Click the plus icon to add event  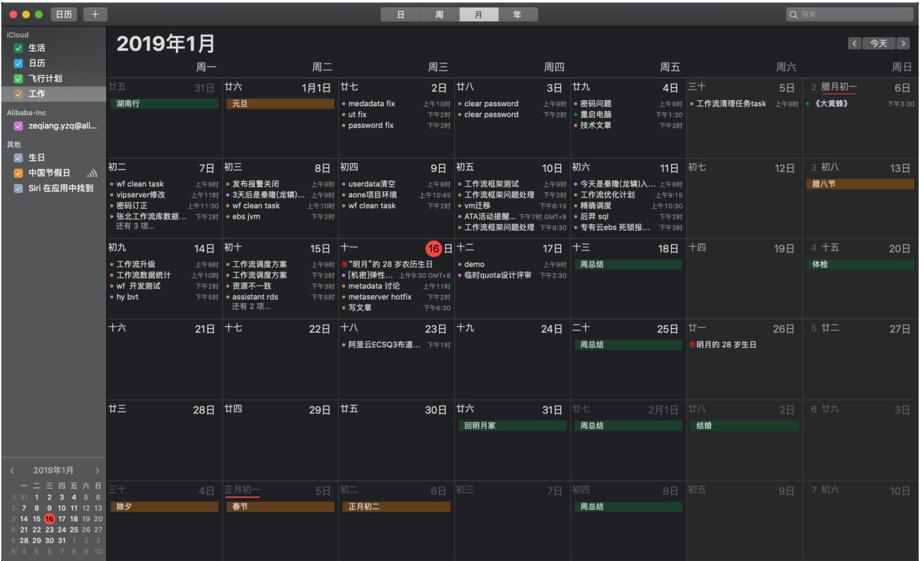[95, 15]
